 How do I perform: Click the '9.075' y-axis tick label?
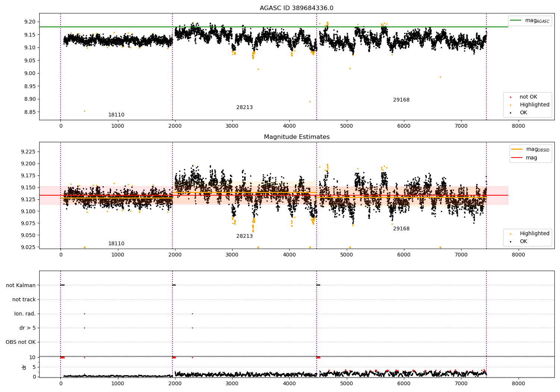[x=28, y=223]
